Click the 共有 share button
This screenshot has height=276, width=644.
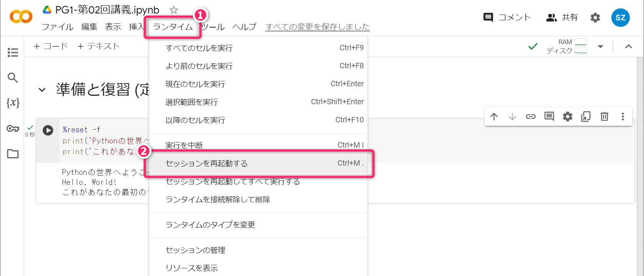tap(562, 17)
